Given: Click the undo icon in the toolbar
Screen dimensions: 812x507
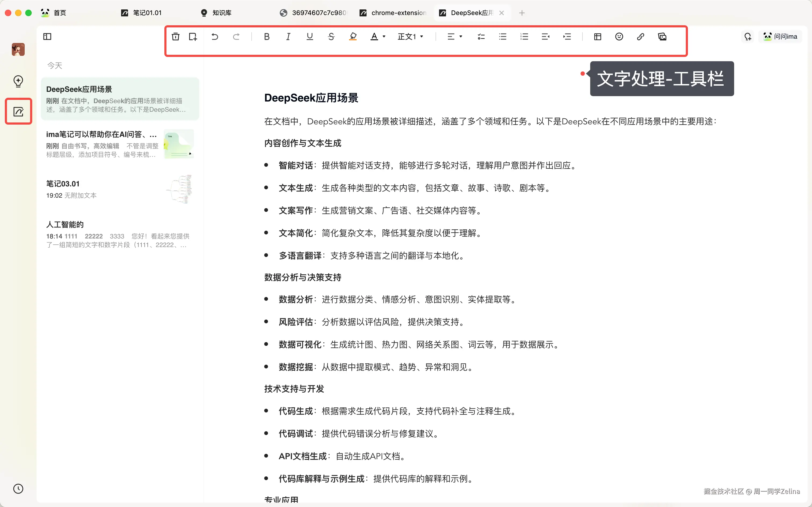Looking at the screenshot, I should (215, 37).
